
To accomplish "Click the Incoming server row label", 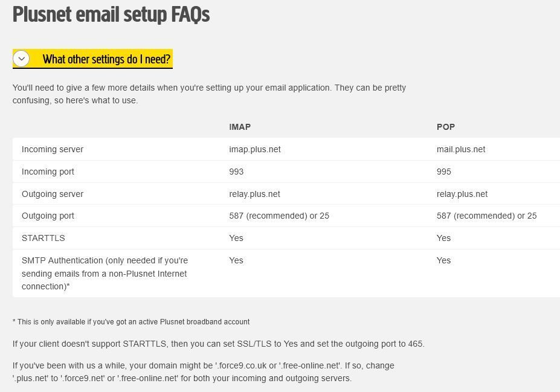I will point(52,149).
